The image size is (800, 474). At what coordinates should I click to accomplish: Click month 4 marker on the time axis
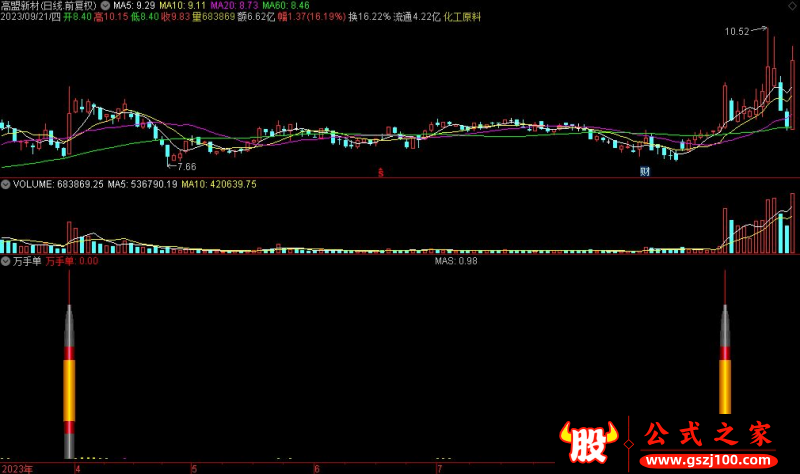78,469
